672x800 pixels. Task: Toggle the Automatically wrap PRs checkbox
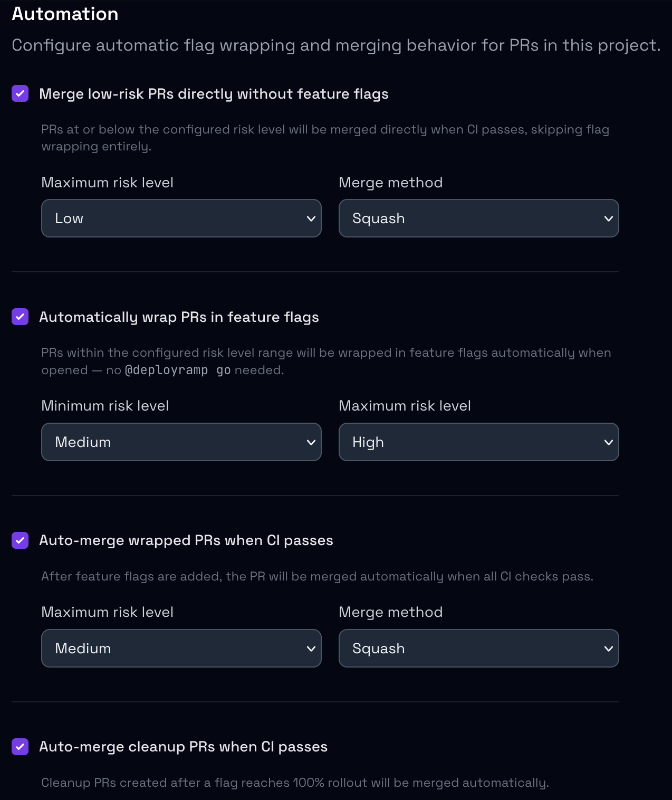coord(20,317)
